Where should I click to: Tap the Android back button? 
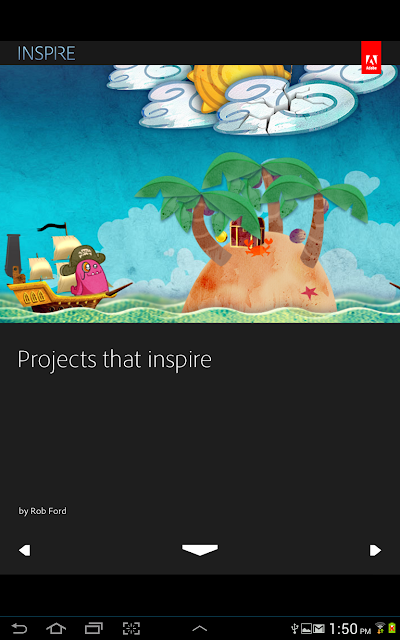18,629
